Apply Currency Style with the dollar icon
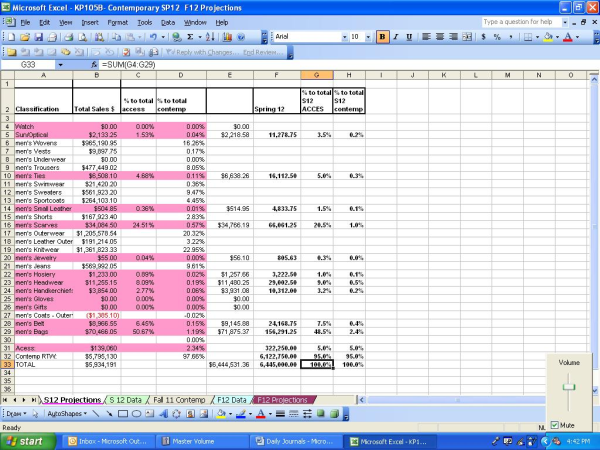The width and height of the screenshot is (600, 450). click(x=483, y=36)
